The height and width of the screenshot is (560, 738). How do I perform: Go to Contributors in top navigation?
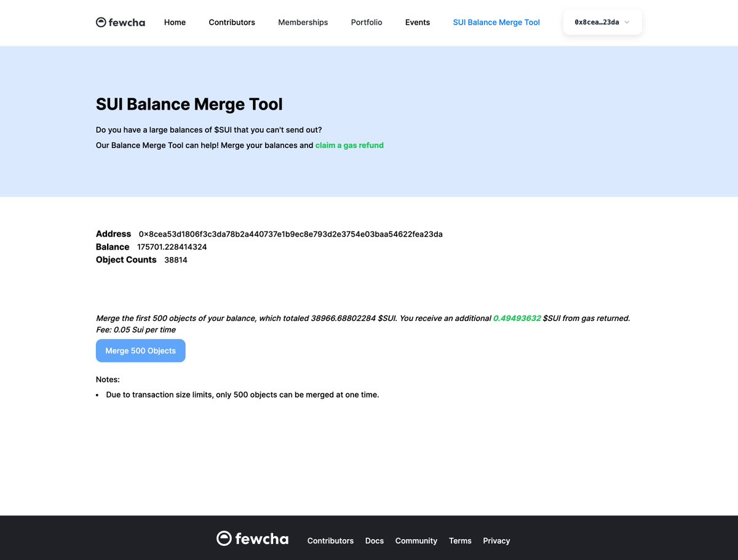232,22
